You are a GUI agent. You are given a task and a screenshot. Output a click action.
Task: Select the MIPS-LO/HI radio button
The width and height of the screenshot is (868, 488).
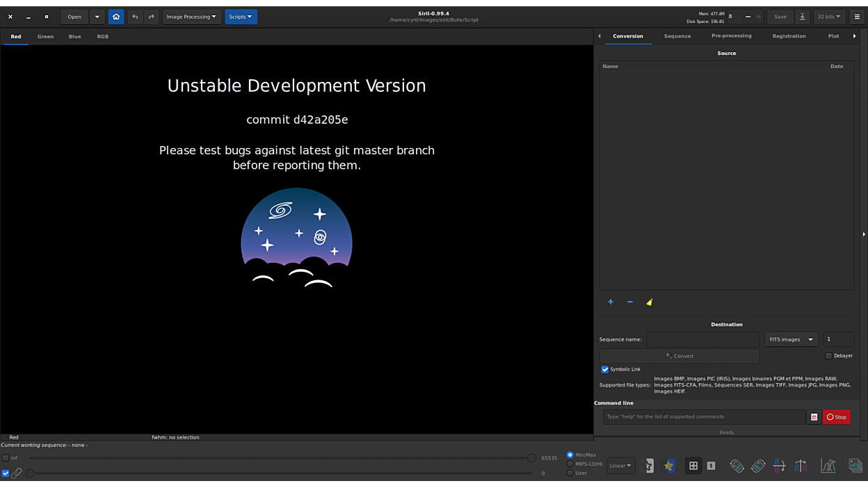click(570, 464)
